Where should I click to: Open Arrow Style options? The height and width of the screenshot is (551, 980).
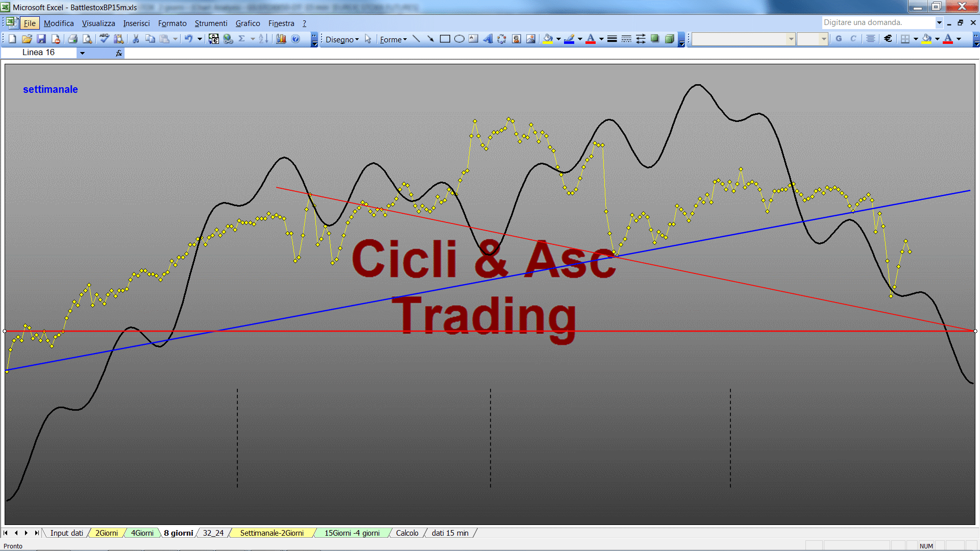(x=641, y=39)
